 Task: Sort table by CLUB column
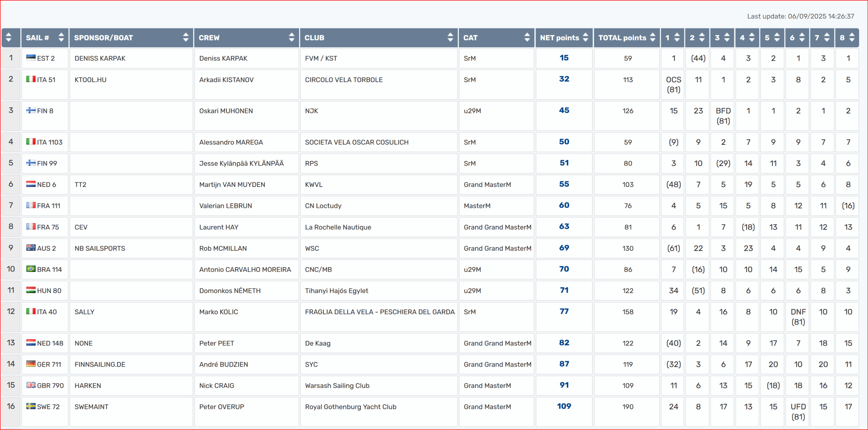450,38
